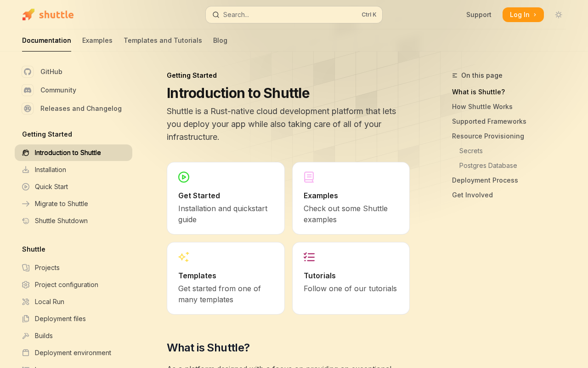588x368 pixels.
Task: Click the Migrate to Shuttle arrow icon
Action: pyautogui.click(x=26, y=204)
